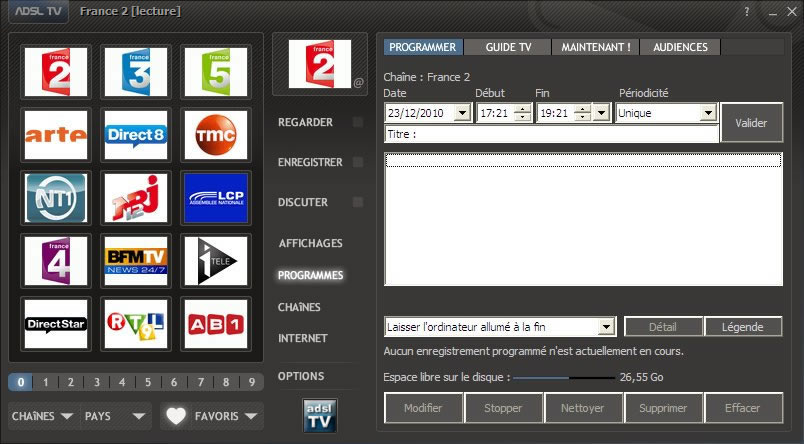804x444 pixels.
Task: Click the heart Favoris icon
Action: point(176,416)
